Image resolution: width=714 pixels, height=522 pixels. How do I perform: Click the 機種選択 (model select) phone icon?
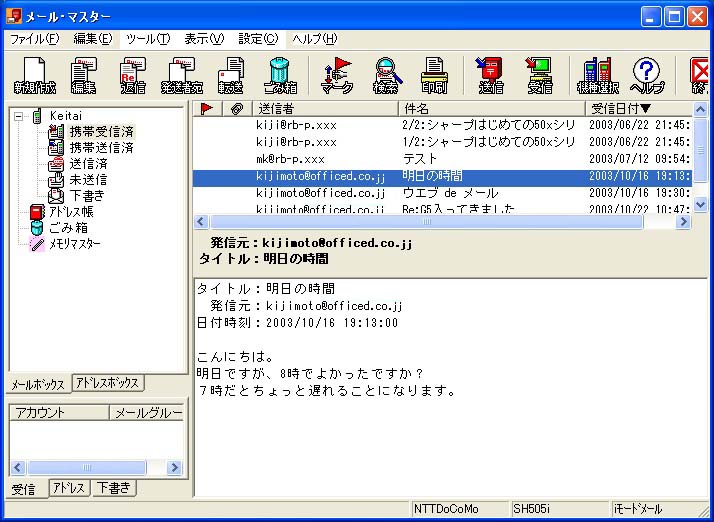pos(597,74)
